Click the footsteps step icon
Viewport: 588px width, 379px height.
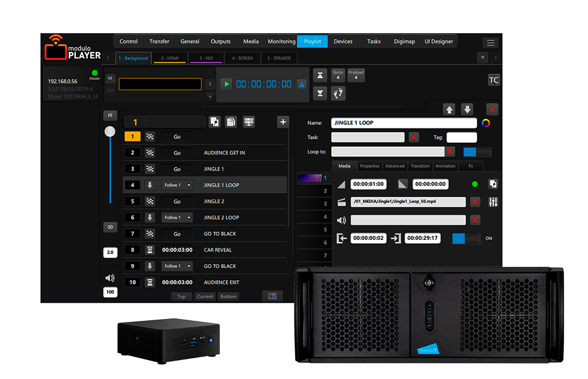click(338, 93)
